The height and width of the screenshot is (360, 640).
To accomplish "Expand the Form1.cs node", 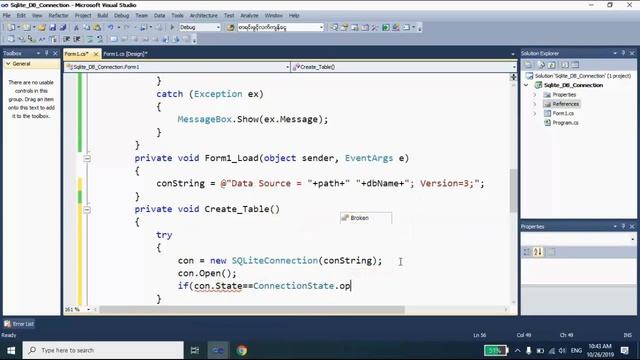I will 535,113.
